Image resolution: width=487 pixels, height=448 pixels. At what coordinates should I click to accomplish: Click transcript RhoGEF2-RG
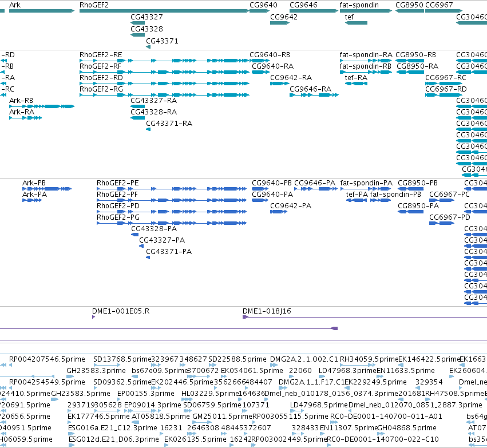pyautogui.click(x=164, y=95)
